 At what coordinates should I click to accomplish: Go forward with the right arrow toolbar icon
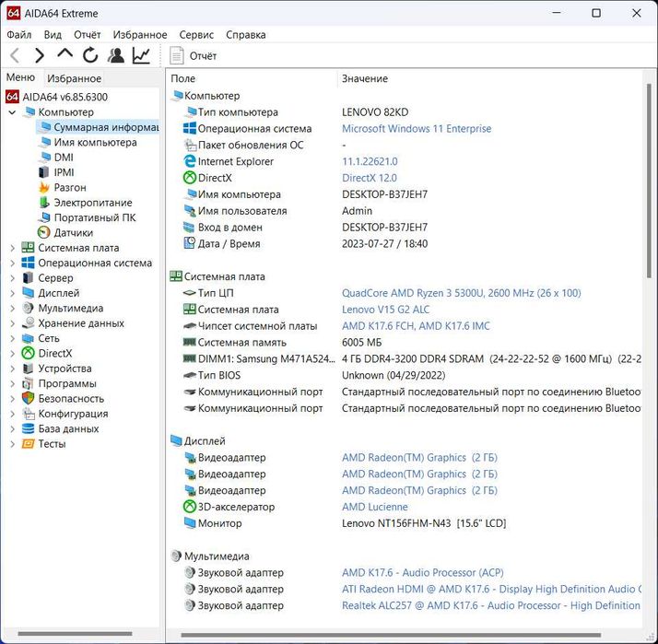pos(40,55)
